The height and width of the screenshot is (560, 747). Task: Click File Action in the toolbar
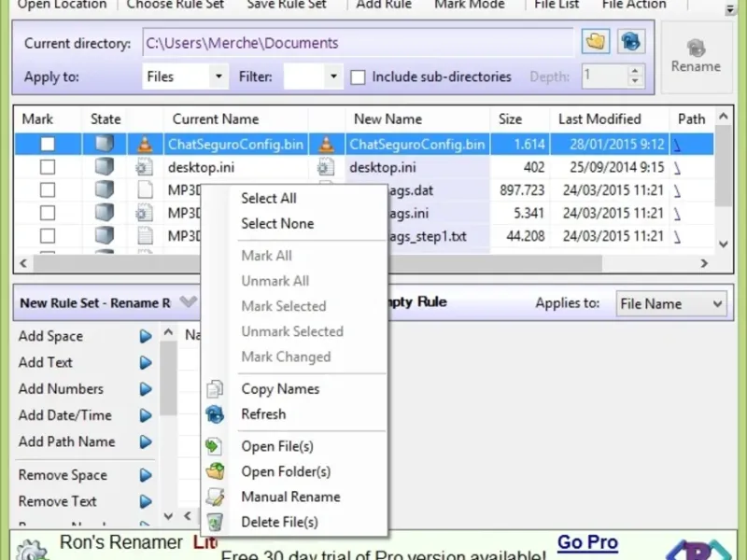pyautogui.click(x=634, y=5)
